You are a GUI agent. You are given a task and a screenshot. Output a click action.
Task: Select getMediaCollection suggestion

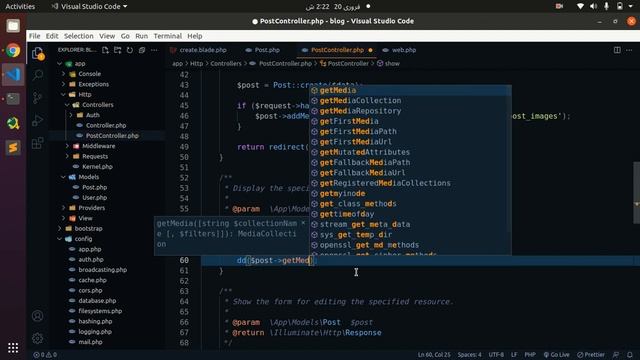[410, 101]
